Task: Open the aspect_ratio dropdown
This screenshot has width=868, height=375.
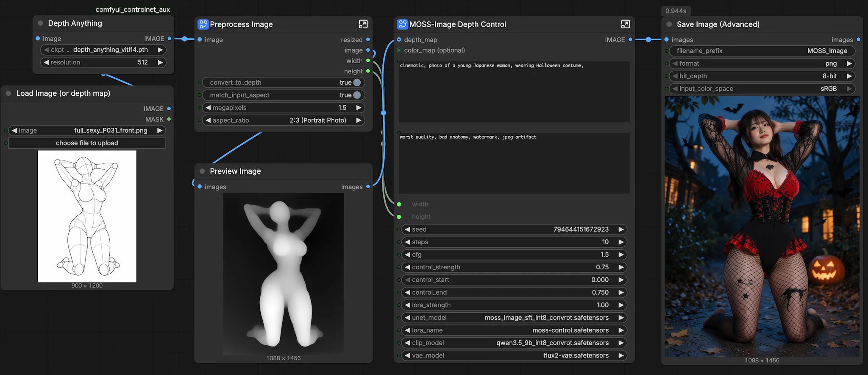Action: pos(284,120)
